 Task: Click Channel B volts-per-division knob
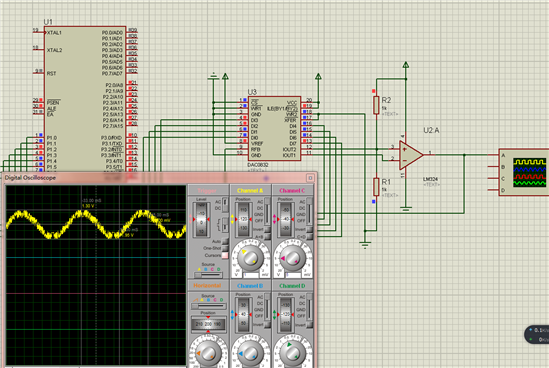coord(250,354)
